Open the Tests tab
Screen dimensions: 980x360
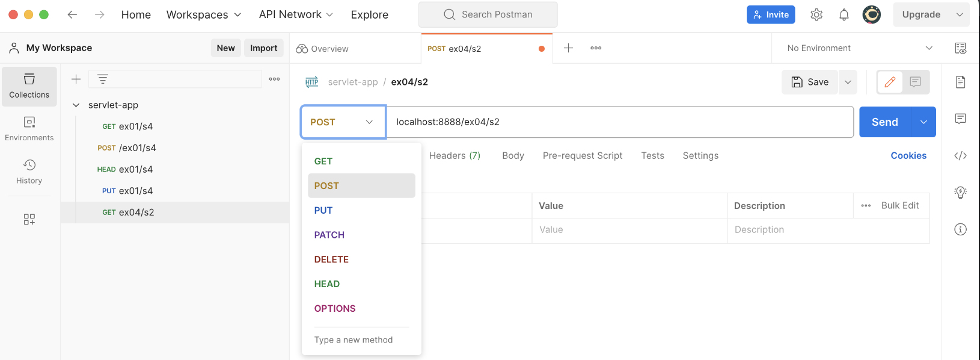(652, 155)
